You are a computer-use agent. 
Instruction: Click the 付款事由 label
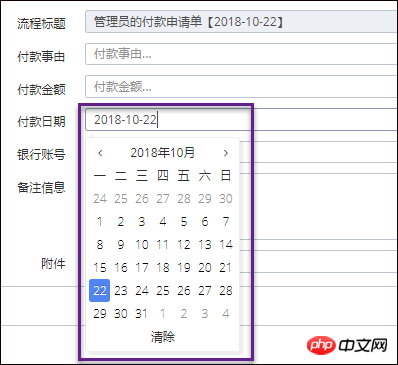[x=41, y=57]
